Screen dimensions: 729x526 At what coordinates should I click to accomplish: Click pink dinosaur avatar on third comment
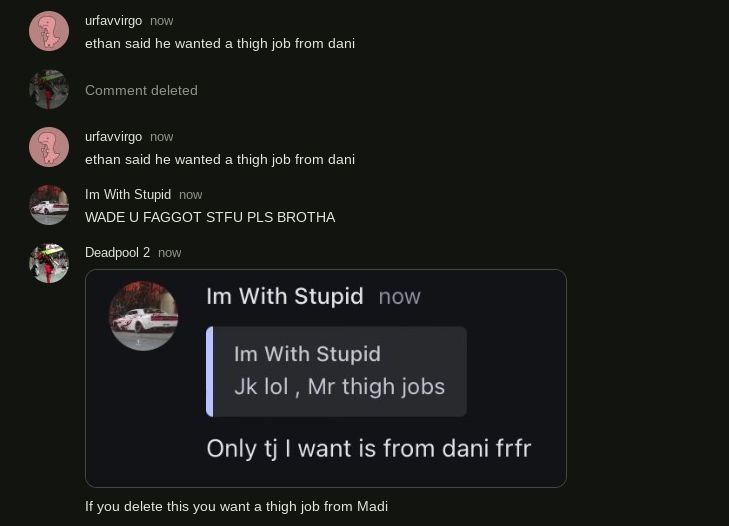[49, 147]
